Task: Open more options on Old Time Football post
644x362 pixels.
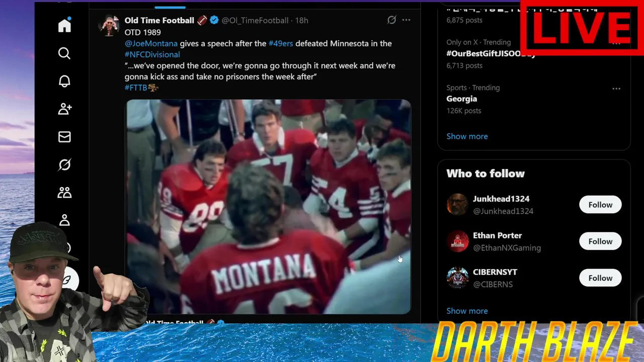Action: 406,20
